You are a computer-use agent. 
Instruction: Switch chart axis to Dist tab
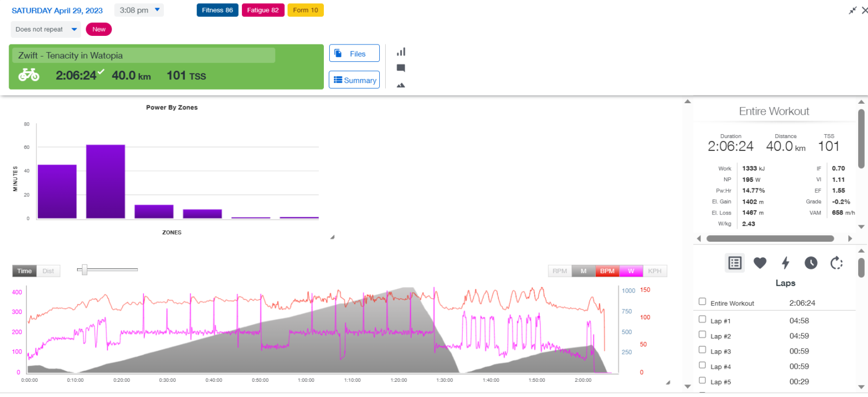[48, 271]
